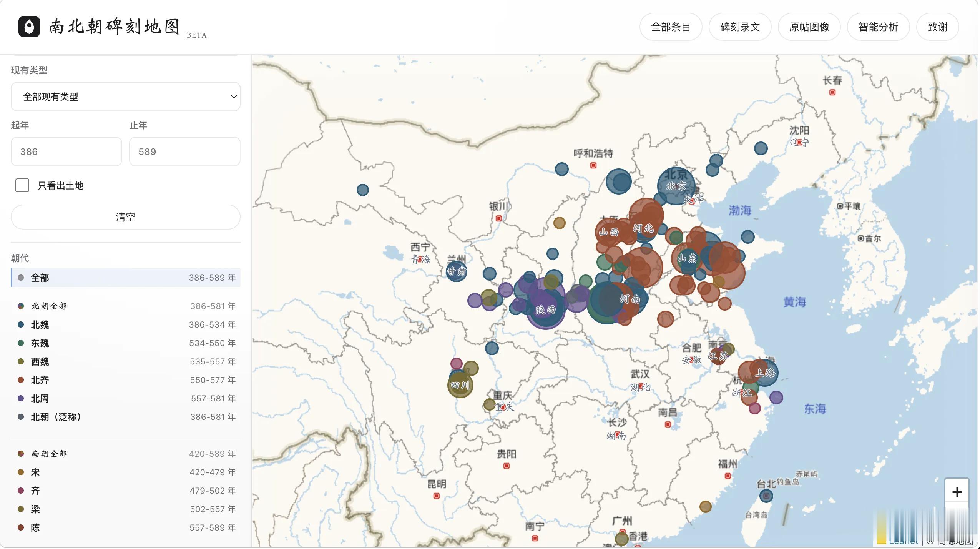The width and height of the screenshot is (980, 549).
Task: Filter by 梁 dynasty
Action: coord(126,509)
